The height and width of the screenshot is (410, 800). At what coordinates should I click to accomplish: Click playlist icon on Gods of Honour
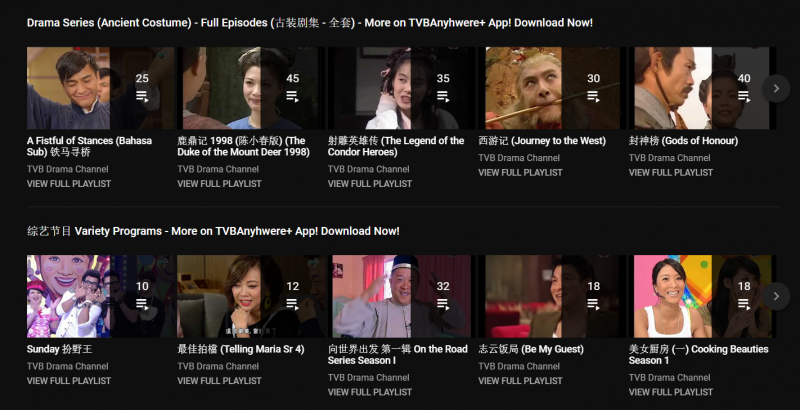(x=744, y=96)
